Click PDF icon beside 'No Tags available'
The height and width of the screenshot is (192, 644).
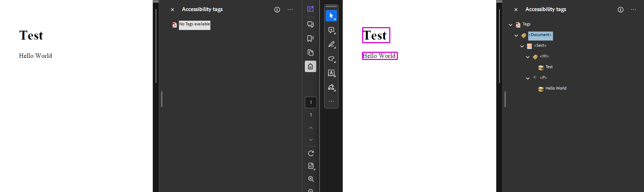tap(175, 25)
